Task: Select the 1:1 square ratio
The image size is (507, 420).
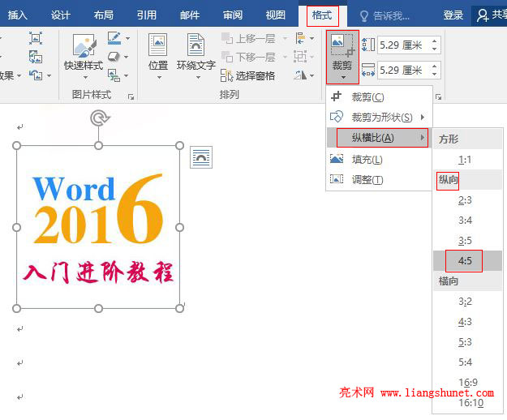Action: [467, 159]
